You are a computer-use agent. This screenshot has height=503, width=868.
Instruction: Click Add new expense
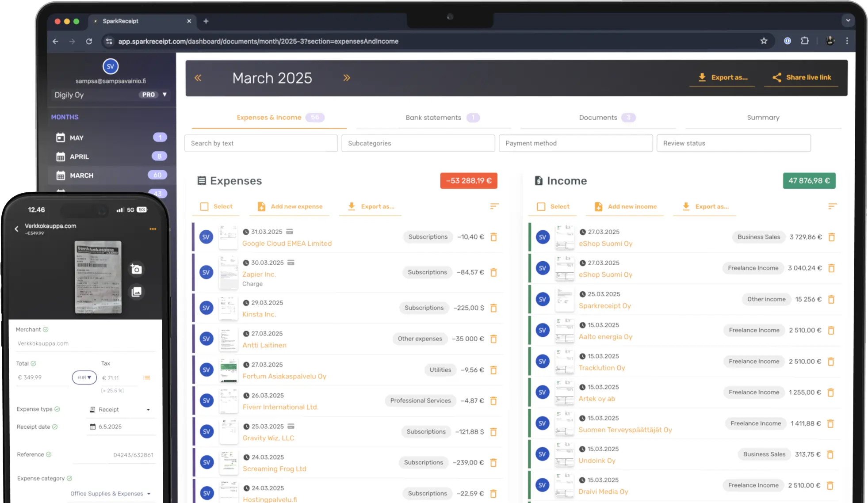click(290, 206)
